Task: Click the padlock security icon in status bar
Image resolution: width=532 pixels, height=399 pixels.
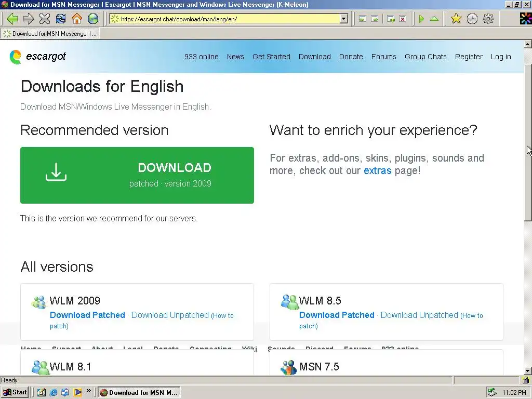Action: click(526, 380)
